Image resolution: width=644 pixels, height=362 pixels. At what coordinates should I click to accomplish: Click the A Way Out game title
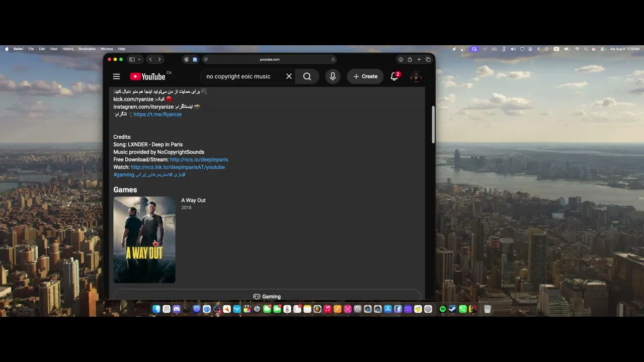coord(193,200)
